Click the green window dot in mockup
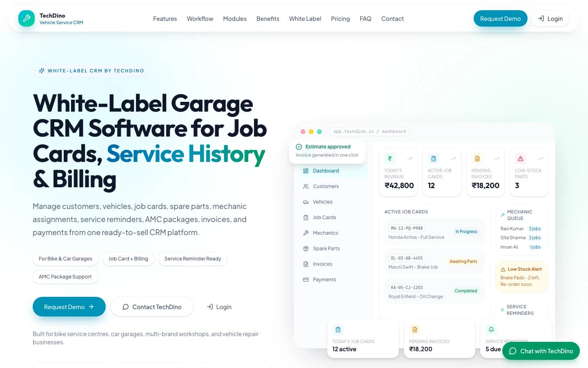The width and height of the screenshot is (588, 368). (x=319, y=132)
